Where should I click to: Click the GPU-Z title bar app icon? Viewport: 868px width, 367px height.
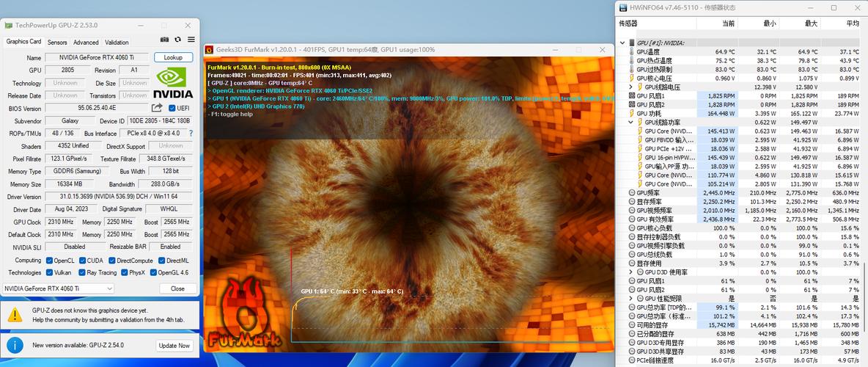8,25
